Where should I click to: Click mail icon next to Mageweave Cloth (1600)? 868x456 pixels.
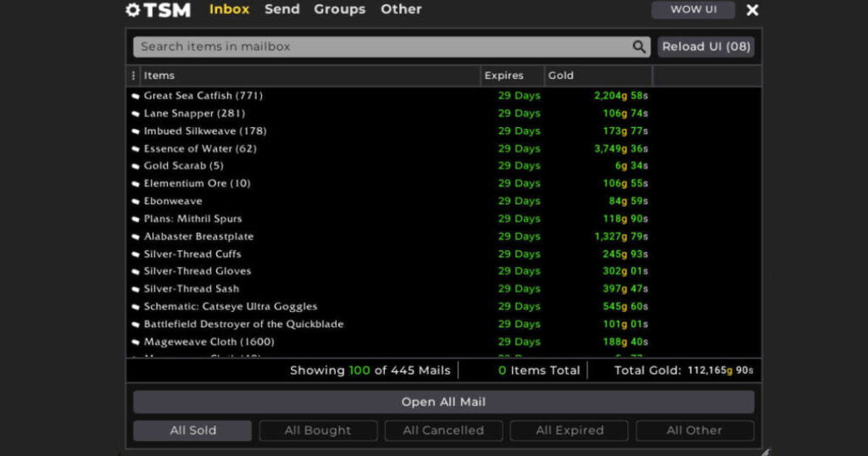coord(136,342)
